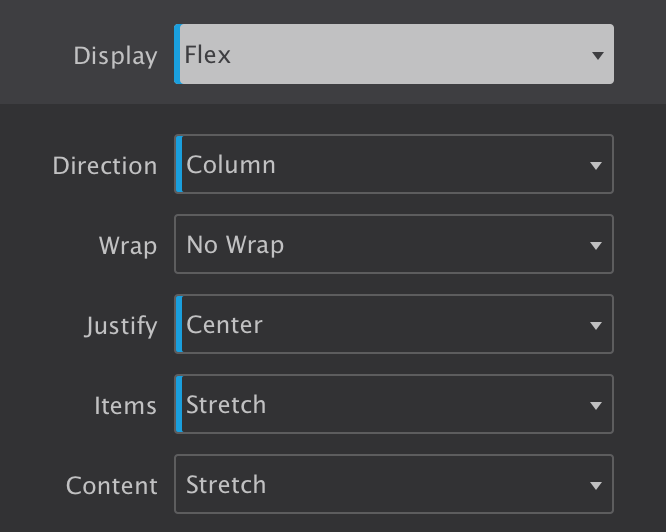The image size is (666, 532).
Task: Click the Wrap property label
Action: click(x=128, y=246)
